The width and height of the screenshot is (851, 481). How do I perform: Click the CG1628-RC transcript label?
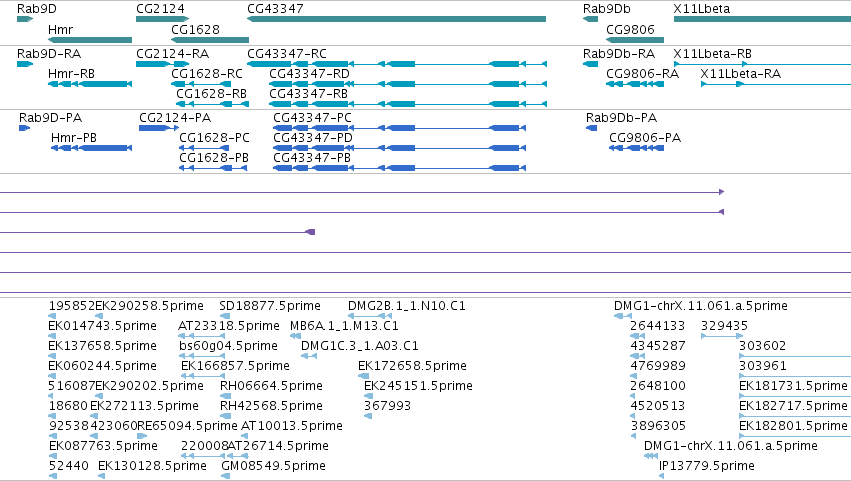207,74
